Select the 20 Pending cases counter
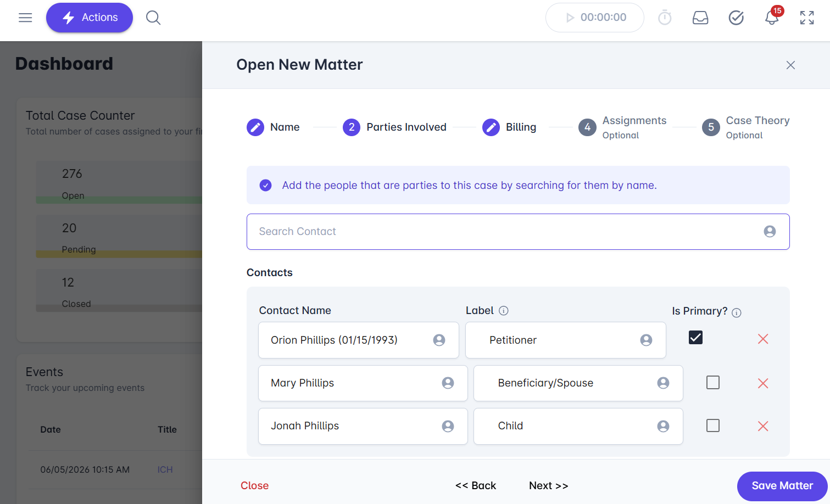Screen dimensions: 830x504 [119, 237]
